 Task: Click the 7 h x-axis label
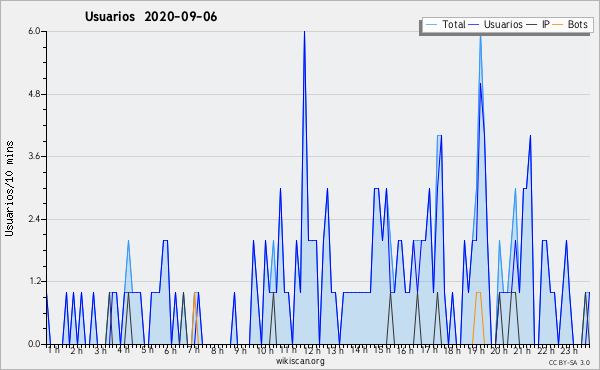194,350
